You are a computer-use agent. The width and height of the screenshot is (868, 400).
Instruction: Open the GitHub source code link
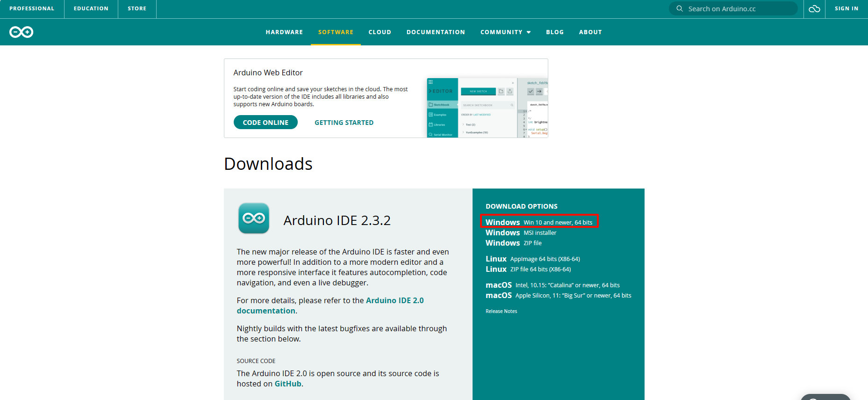coord(288,384)
